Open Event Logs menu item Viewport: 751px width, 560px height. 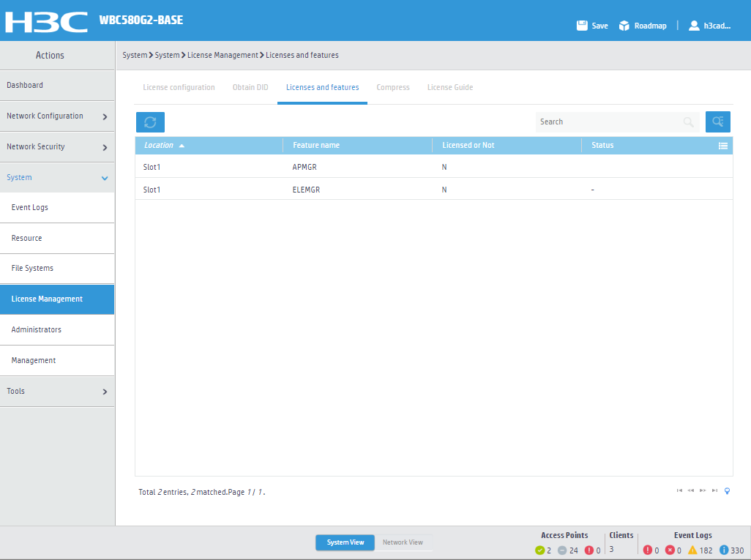[57, 207]
